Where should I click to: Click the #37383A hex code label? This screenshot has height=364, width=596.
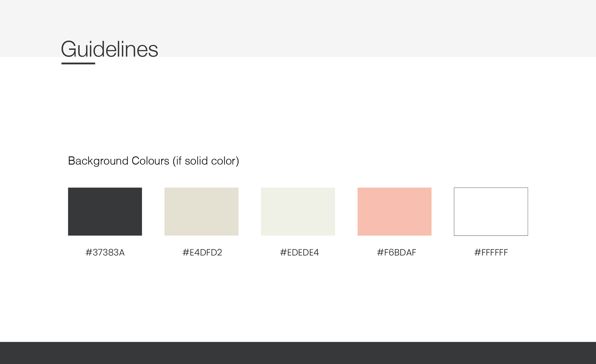click(x=105, y=252)
